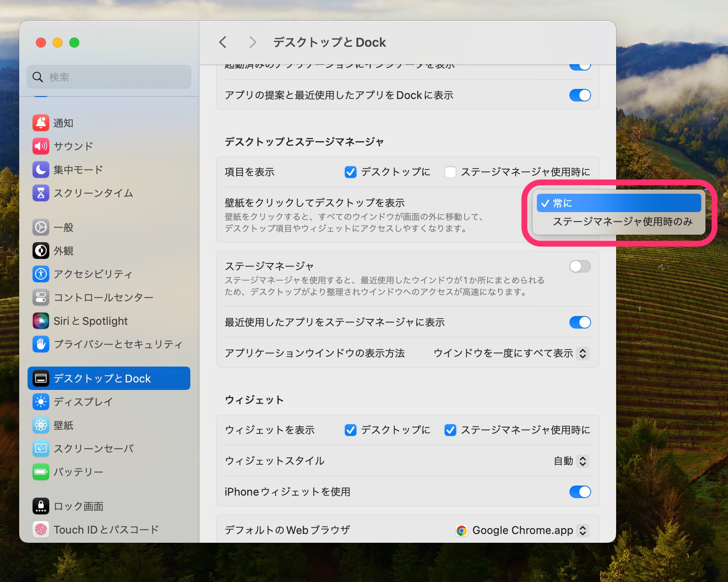Check 項目を表示 ステージマネージャ使用時に checkbox
The height and width of the screenshot is (582, 728).
coord(450,172)
